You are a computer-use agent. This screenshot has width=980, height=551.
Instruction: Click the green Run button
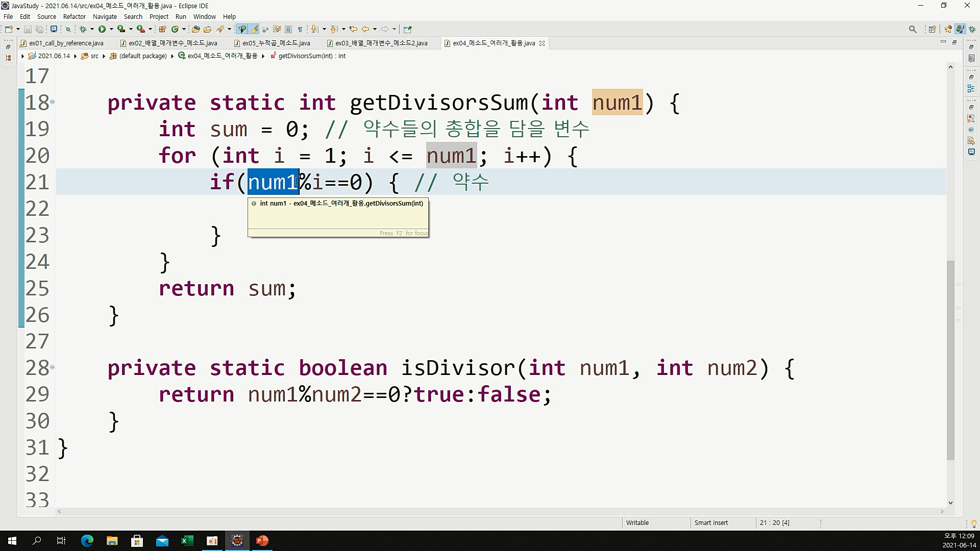point(102,29)
